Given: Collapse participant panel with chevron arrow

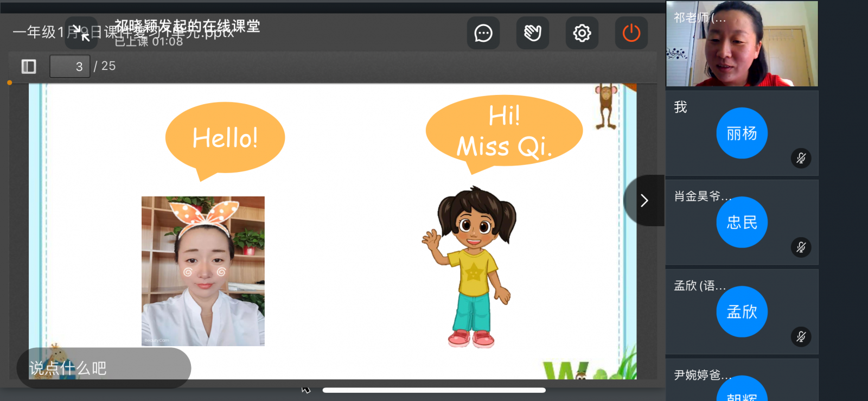Looking at the screenshot, I should [x=644, y=201].
